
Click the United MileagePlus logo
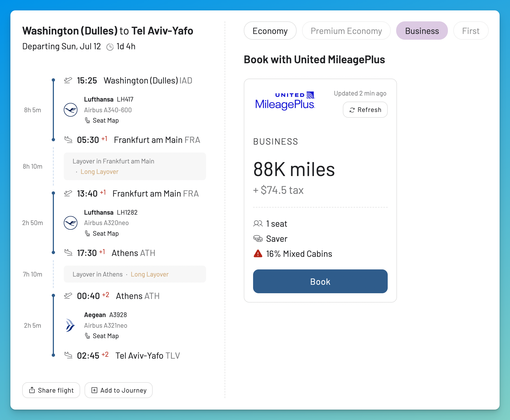[285, 100]
